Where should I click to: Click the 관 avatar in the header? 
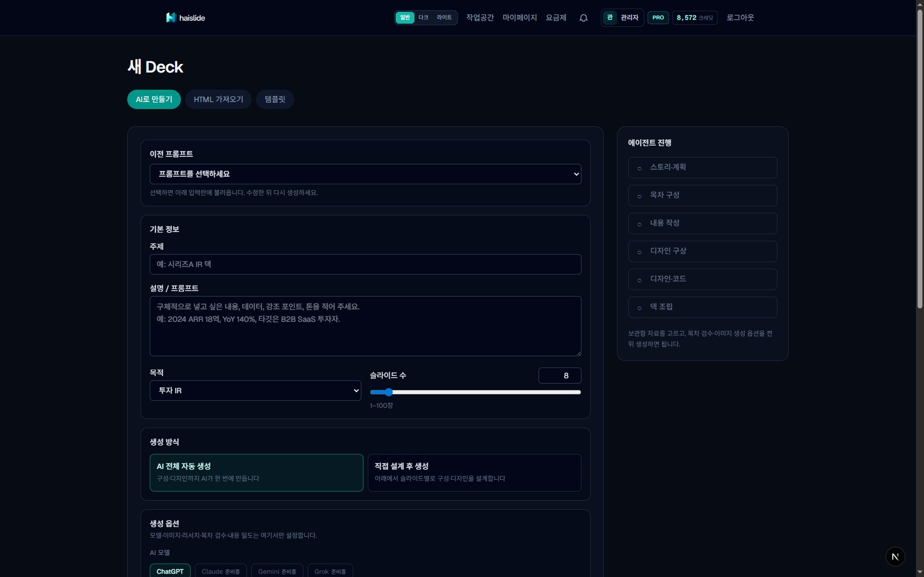tap(610, 18)
